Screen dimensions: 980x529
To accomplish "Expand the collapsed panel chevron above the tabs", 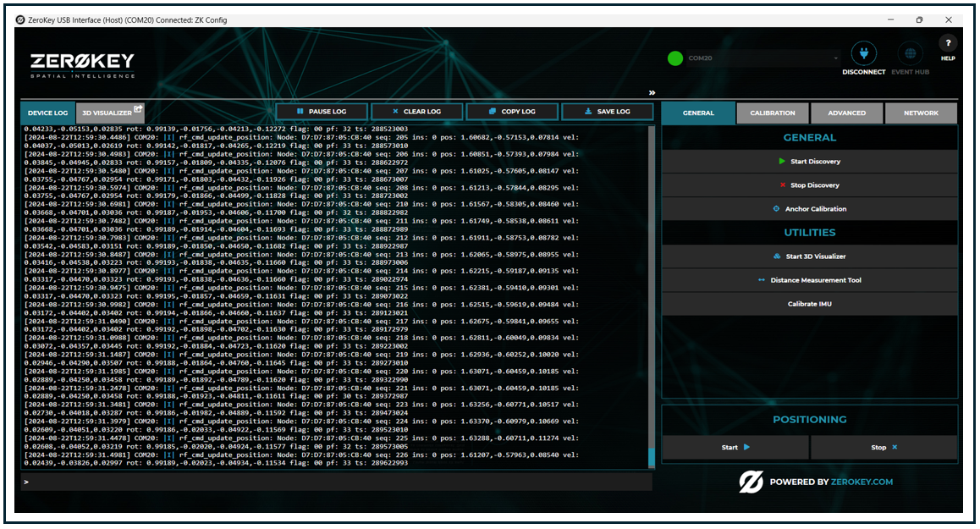I will coord(651,91).
